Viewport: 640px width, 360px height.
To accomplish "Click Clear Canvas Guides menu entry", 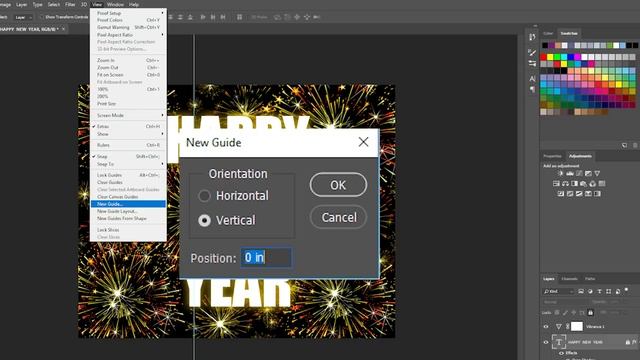I will coord(128,197).
